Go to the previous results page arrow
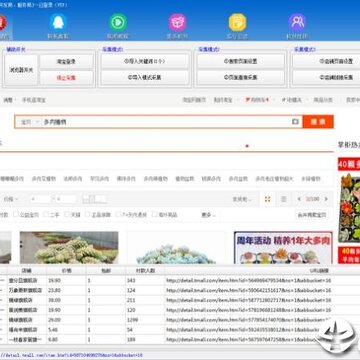The image size is (360, 360). tap(299, 199)
